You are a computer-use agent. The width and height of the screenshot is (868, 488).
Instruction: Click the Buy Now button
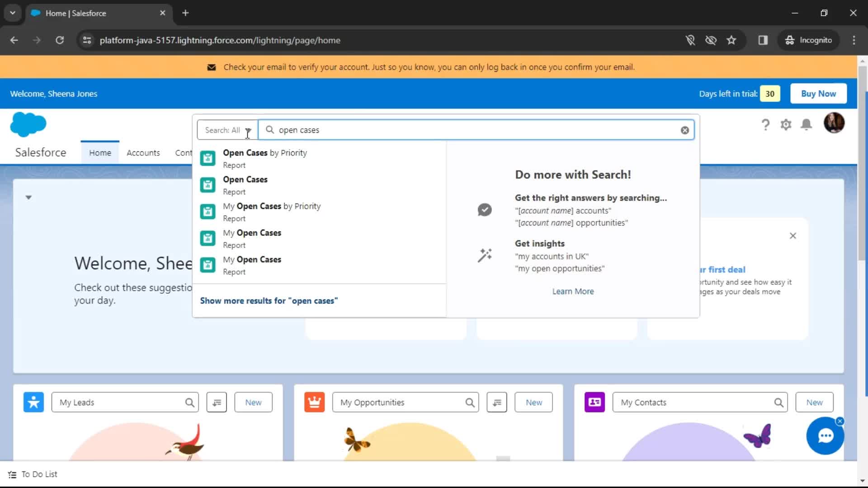coord(818,94)
